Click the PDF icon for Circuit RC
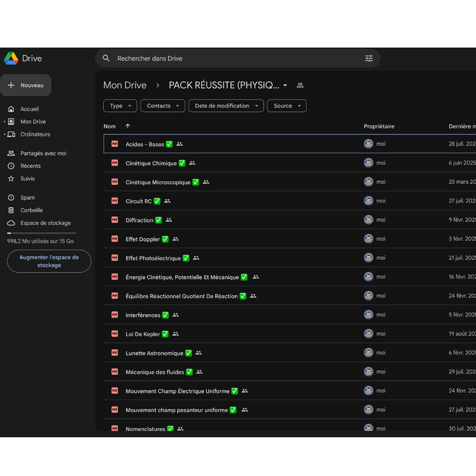 [x=114, y=201]
